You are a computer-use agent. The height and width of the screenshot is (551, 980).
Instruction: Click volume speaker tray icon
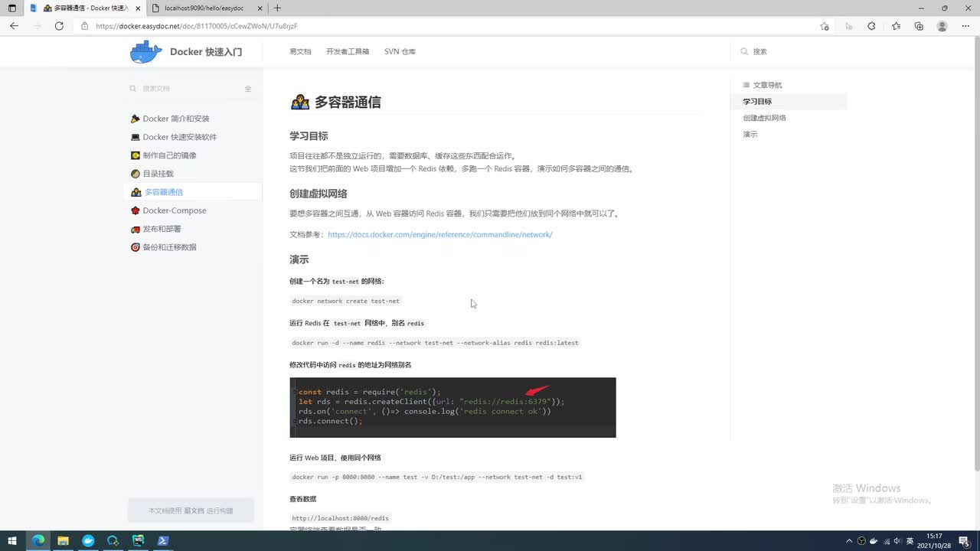[897, 540]
